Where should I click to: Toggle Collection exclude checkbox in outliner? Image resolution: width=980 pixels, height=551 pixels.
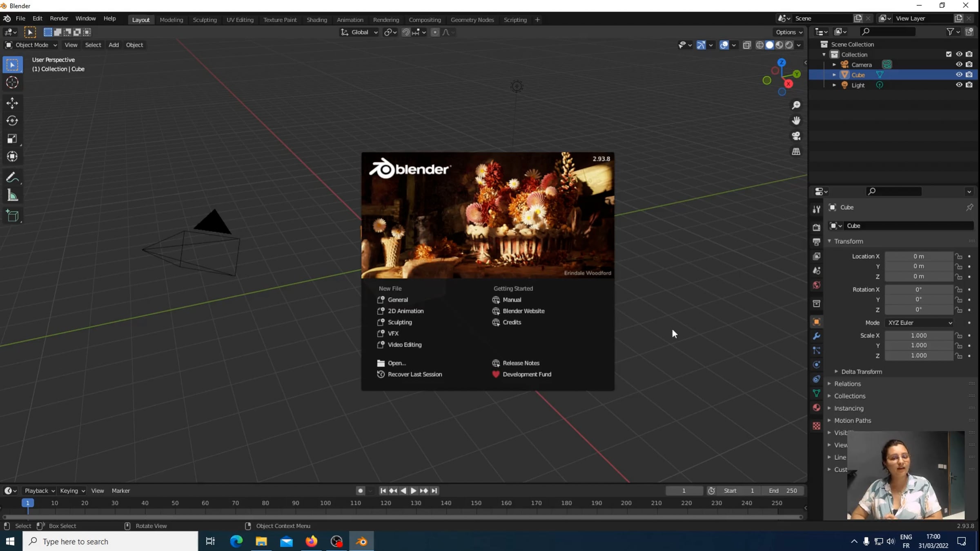(x=949, y=54)
